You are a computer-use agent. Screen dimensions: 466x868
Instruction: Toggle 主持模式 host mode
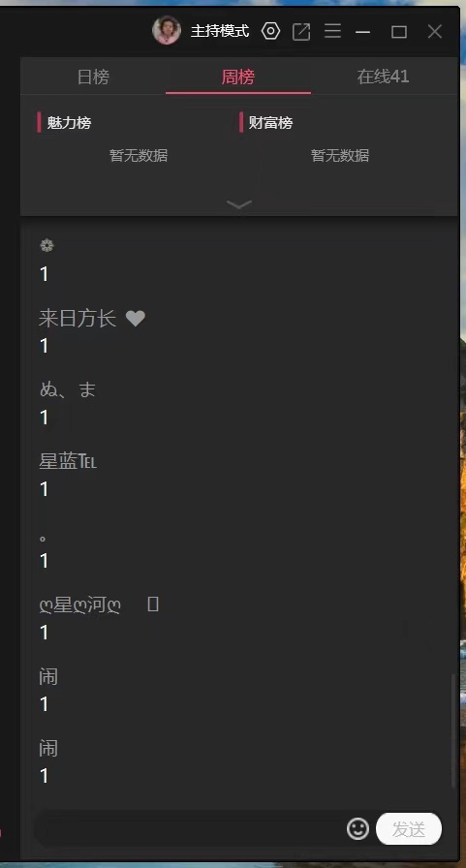220,31
